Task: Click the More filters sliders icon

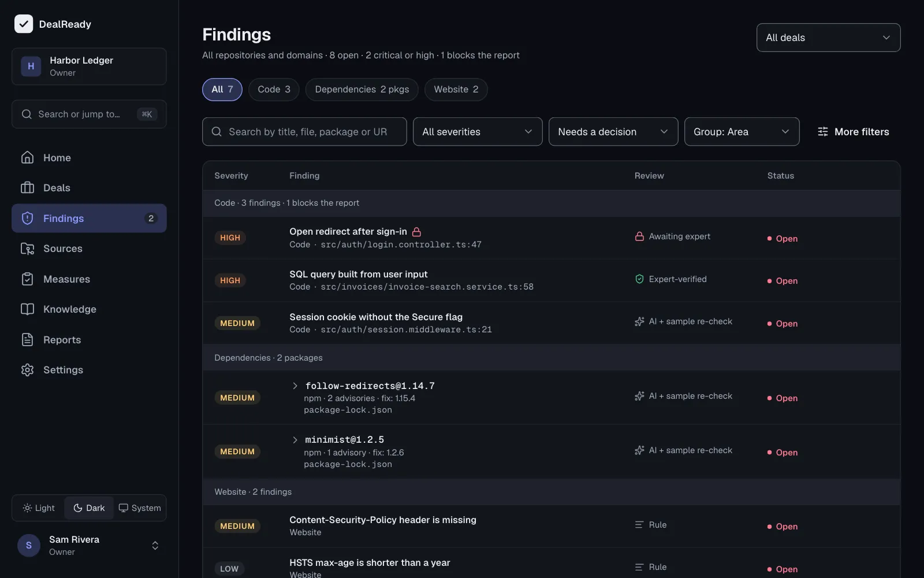Action: coord(823,132)
